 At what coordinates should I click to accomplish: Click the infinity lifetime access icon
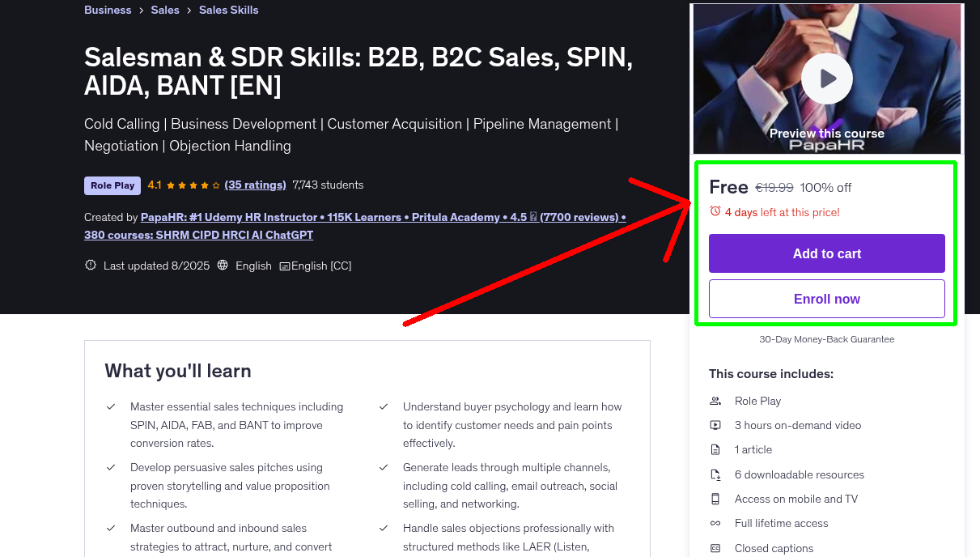point(715,523)
